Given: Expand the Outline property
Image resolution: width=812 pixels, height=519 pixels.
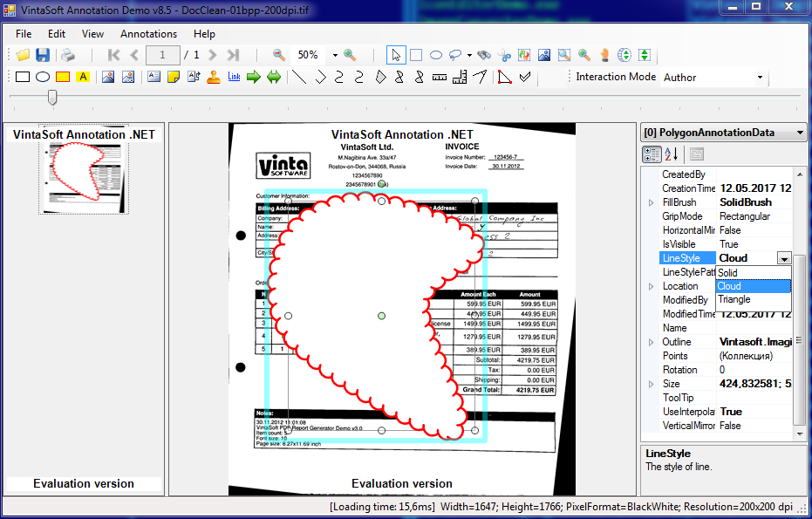Looking at the screenshot, I should [651, 343].
